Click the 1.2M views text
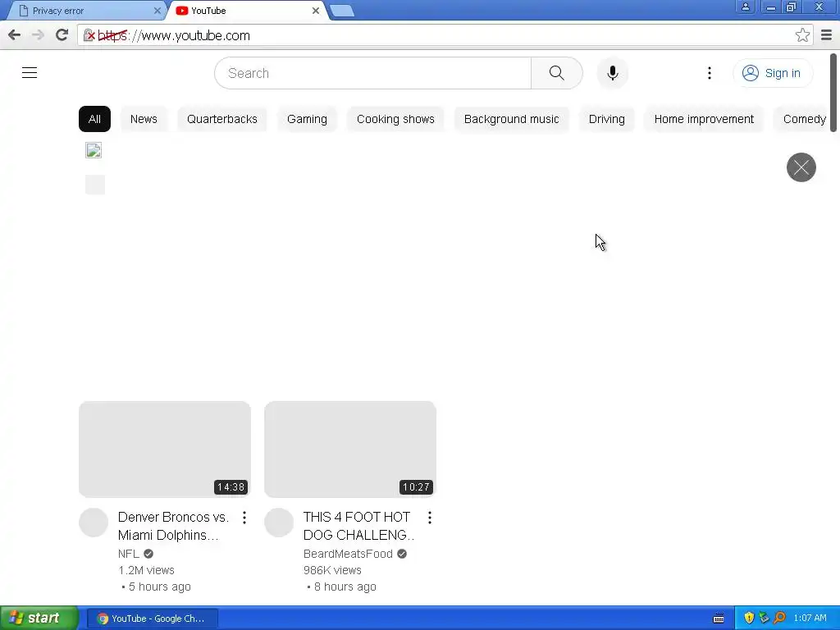This screenshot has width=840, height=630. [x=146, y=571]
